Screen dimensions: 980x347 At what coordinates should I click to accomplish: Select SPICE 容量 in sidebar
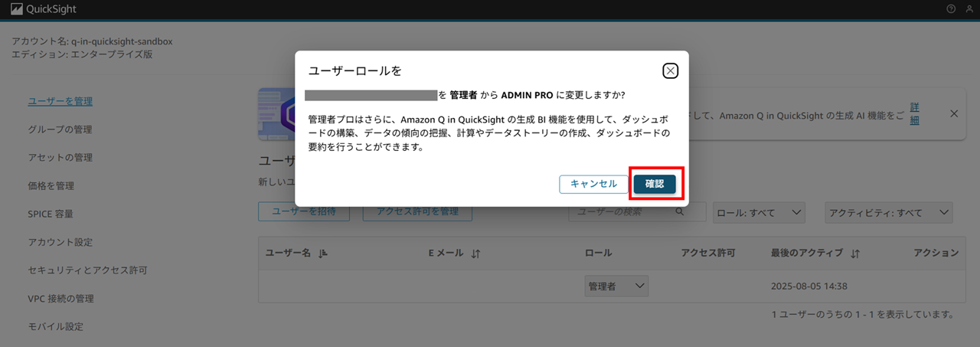[51, 214]
